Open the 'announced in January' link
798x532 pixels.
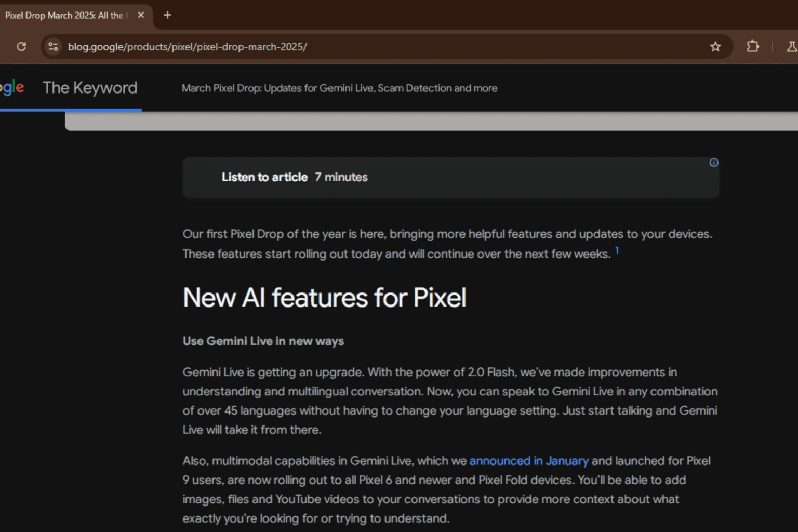click(x=529, y=461)
